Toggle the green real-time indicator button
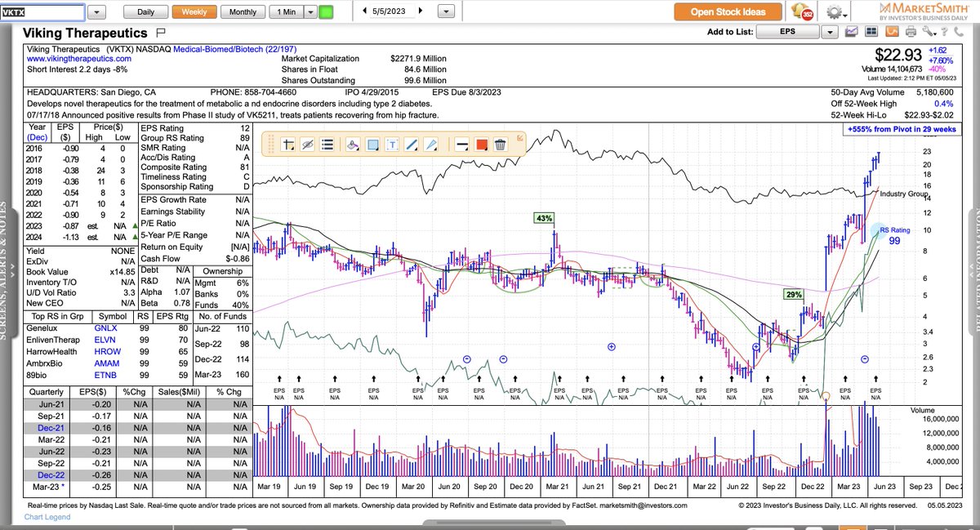 coord(326,12)
